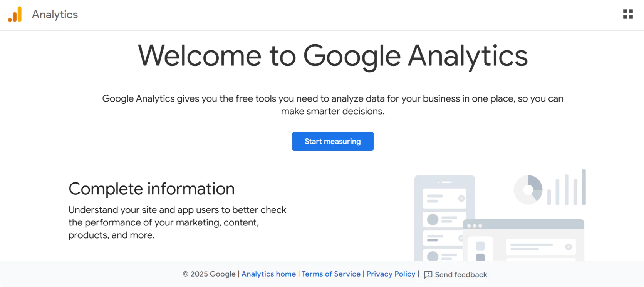Click the pie chart illustration graphic

pos(528,190)
